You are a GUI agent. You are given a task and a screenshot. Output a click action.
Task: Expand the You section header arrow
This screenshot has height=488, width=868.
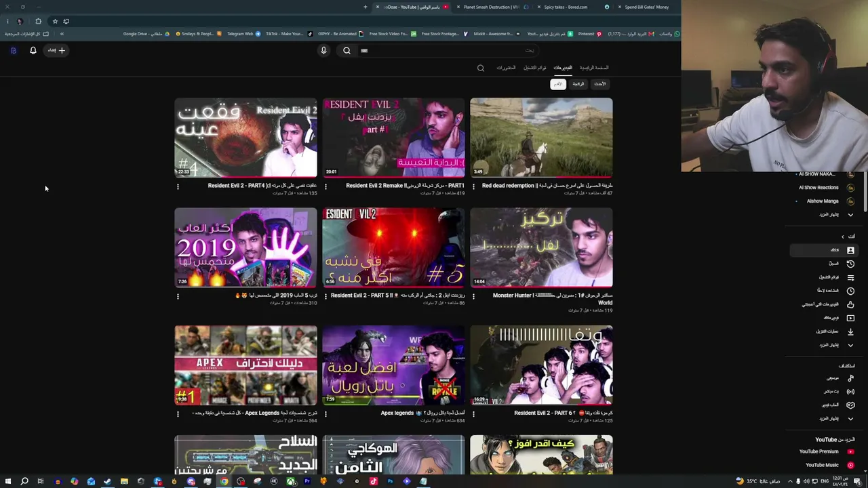843,237
